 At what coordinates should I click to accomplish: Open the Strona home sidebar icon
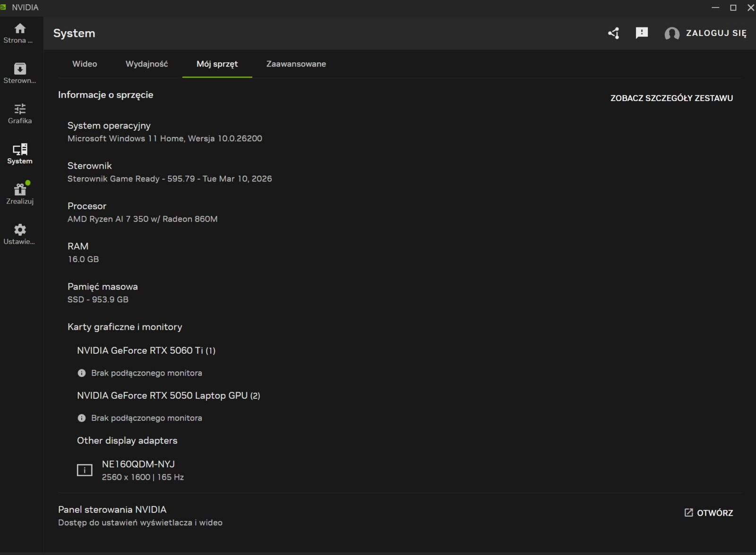click(20, 29)
